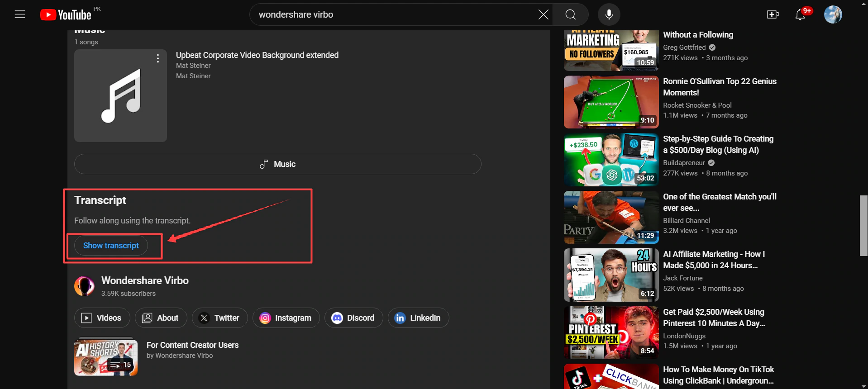This screenshot has height=389, width=868.
Task: Click Buildapreneur channel name
Action: click(x=684, y=163)
